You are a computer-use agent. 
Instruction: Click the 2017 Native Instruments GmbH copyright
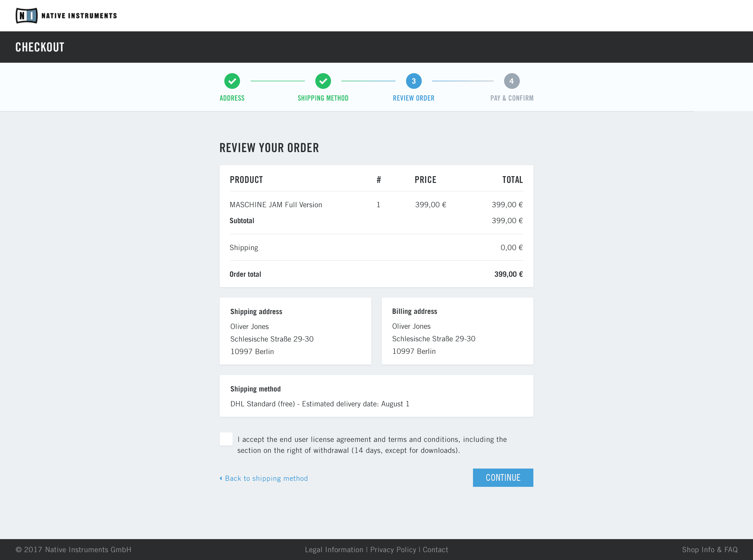tap(73, 550)
